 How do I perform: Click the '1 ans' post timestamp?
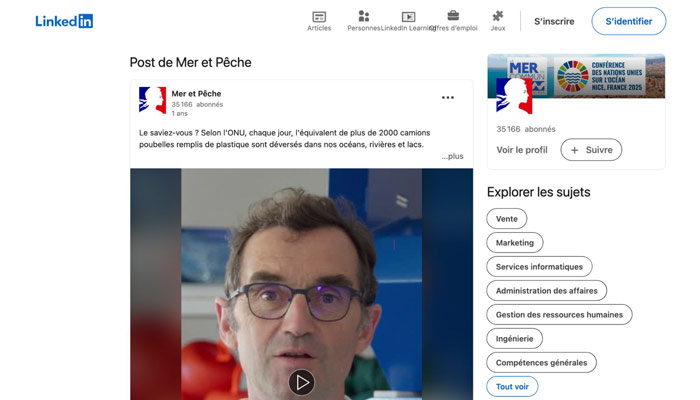(x=179, y=113)
